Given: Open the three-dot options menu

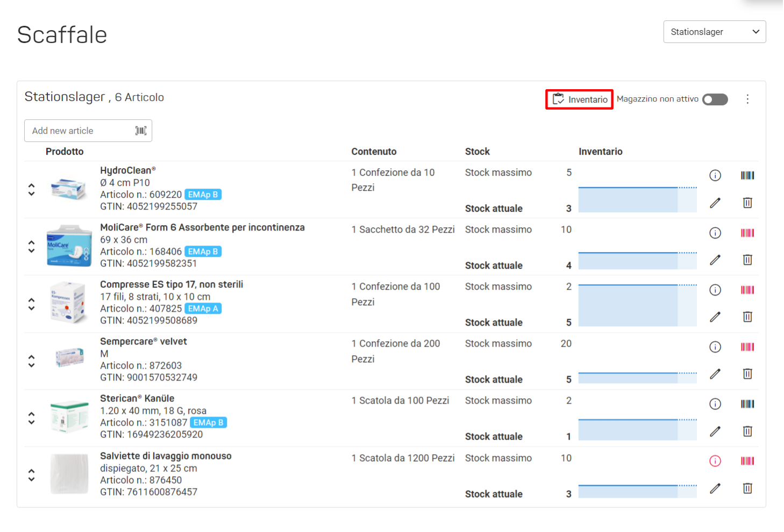Looking at the screenshot, I should coord(747,99).
